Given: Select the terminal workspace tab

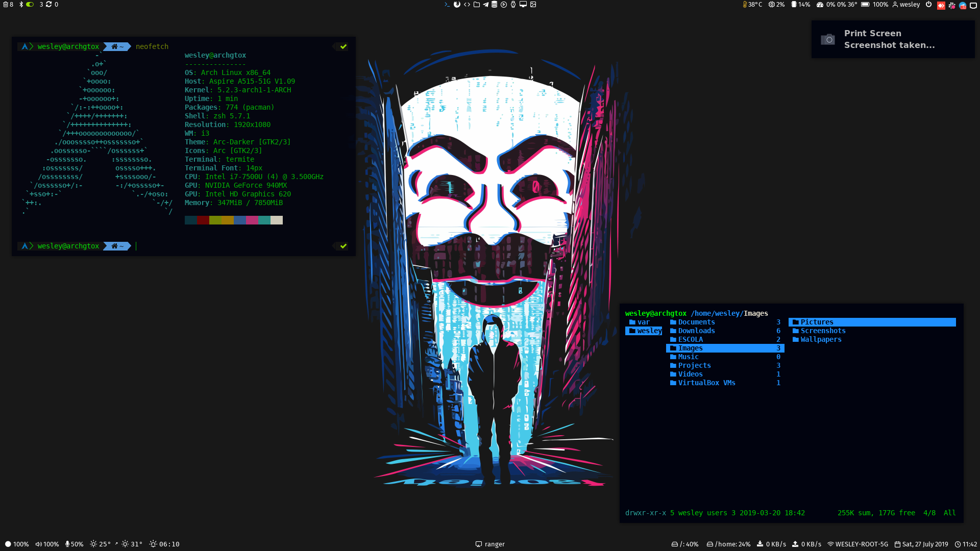Looking at the screenshot, I should coord(447,5).
